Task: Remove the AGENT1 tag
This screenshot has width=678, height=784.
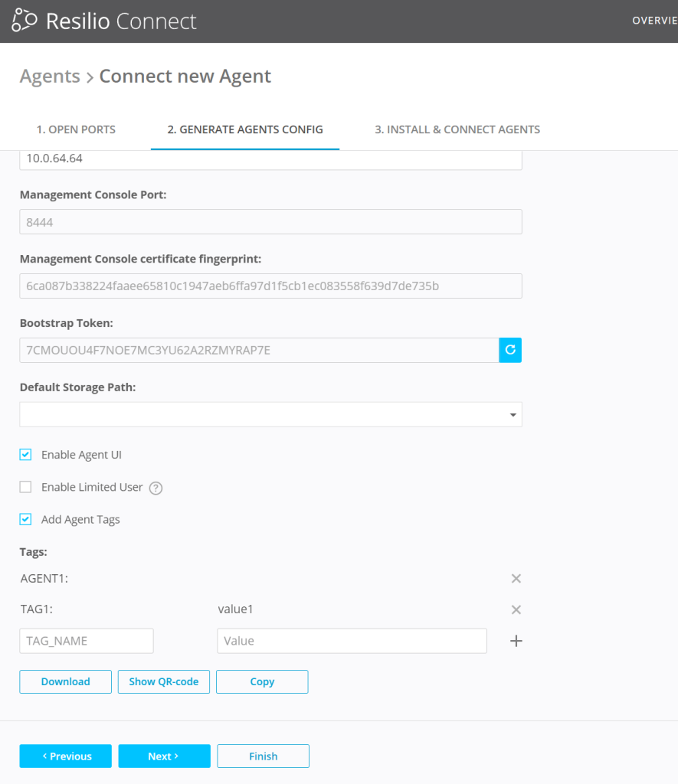Action: 516,579
